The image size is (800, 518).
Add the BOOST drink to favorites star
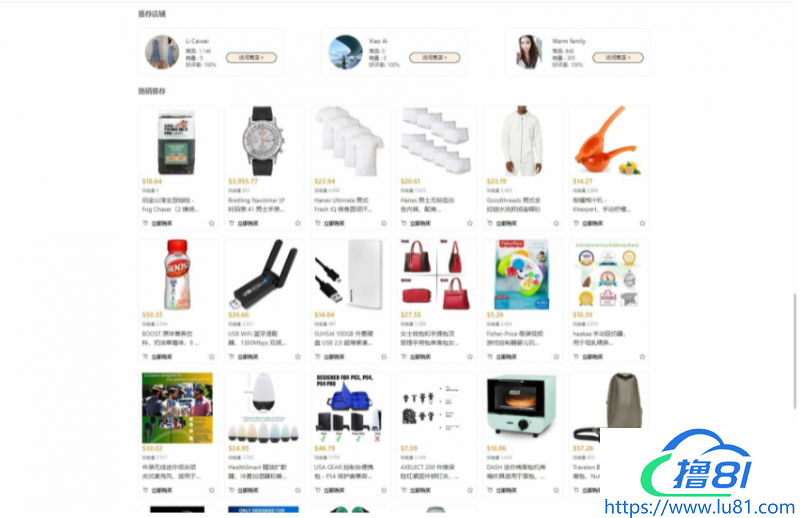pos(212,357)
